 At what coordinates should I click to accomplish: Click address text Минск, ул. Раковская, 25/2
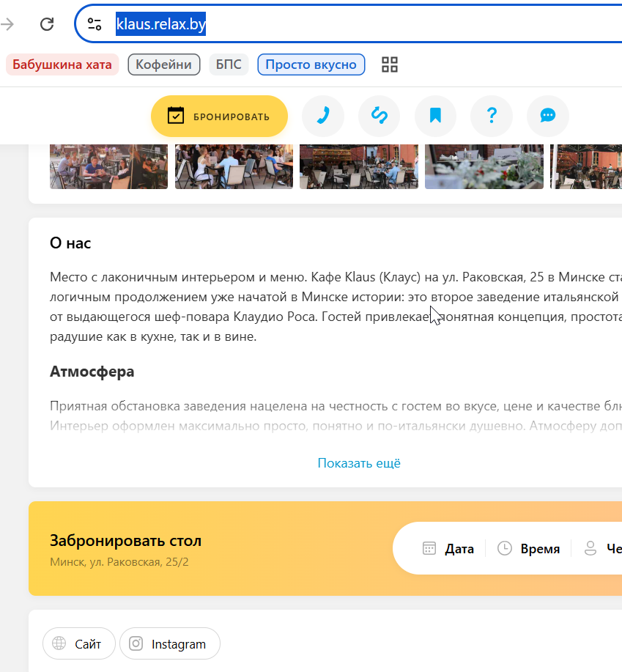[x=119, y=562]
